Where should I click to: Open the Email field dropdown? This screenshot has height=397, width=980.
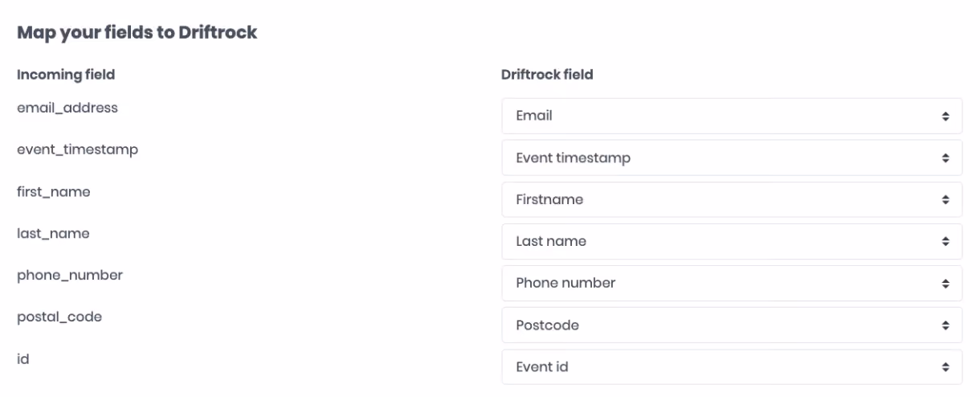[732, 116]
